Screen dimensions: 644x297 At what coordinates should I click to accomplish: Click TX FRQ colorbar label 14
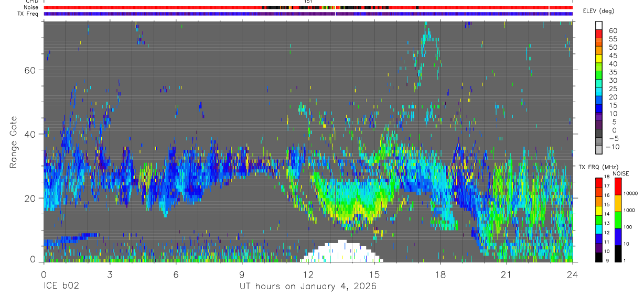pos(606,214)
